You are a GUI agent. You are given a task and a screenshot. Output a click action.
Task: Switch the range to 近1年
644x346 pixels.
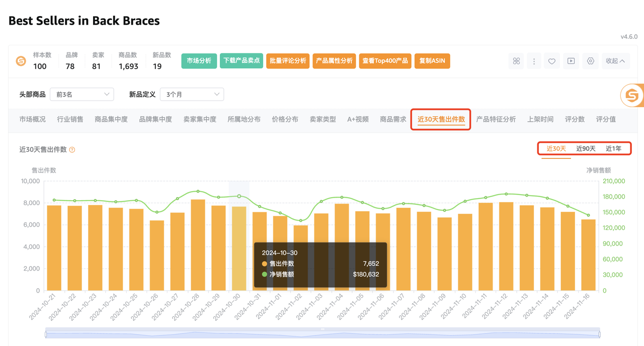pyautogui.click(x=613, y=148)
